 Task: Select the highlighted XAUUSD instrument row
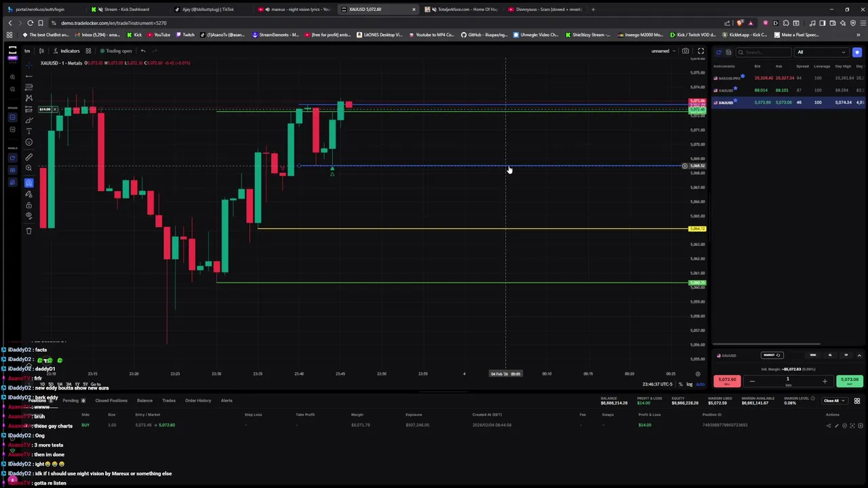788,102
